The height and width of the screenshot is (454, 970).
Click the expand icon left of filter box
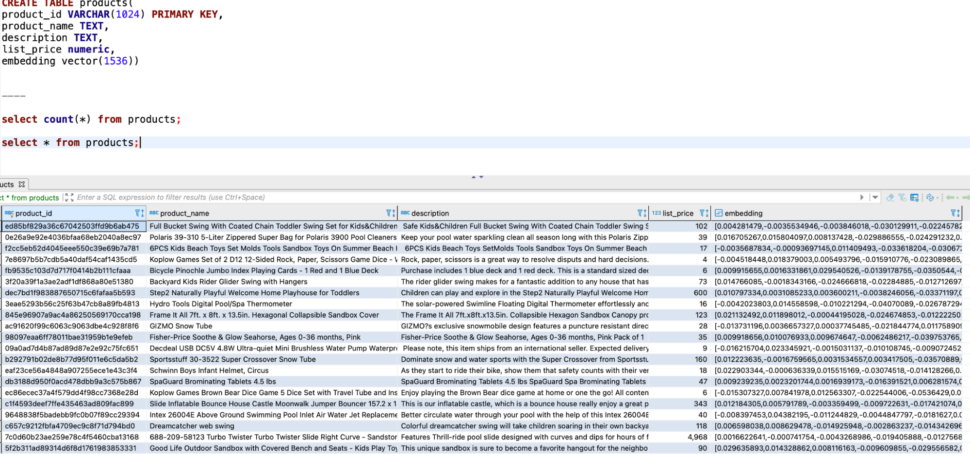(68, 198)
